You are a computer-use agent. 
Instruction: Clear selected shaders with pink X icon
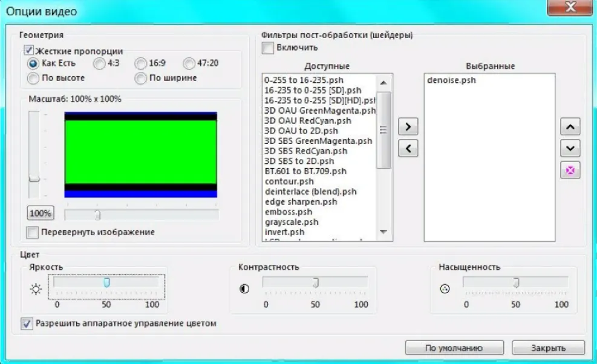(x=570, y=170)
